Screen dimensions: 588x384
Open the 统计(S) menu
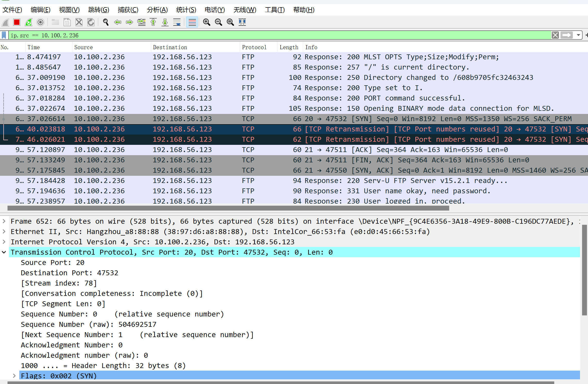pyautogui.click(x=186, y=10)
